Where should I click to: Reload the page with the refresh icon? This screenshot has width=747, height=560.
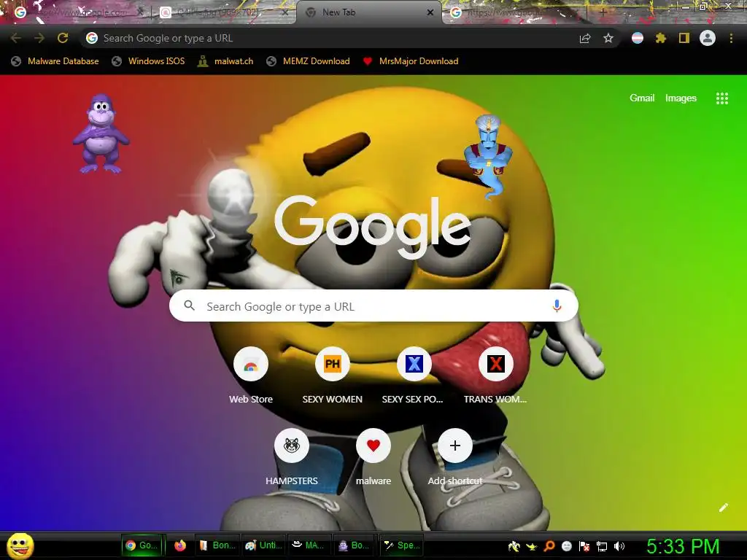[63, 38]
